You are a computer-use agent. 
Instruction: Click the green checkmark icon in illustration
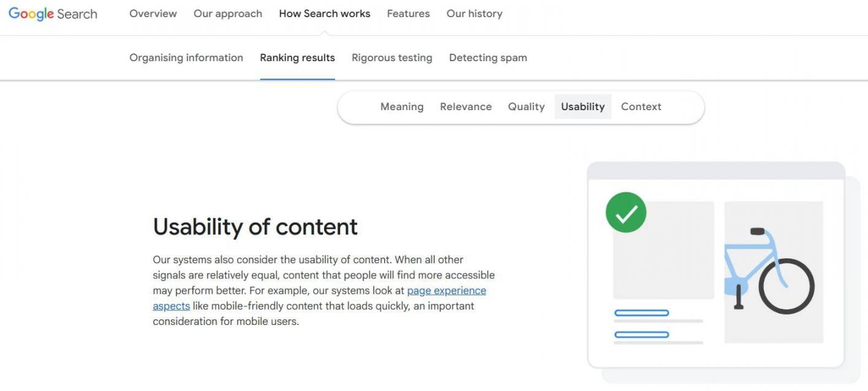coord(625,212)
